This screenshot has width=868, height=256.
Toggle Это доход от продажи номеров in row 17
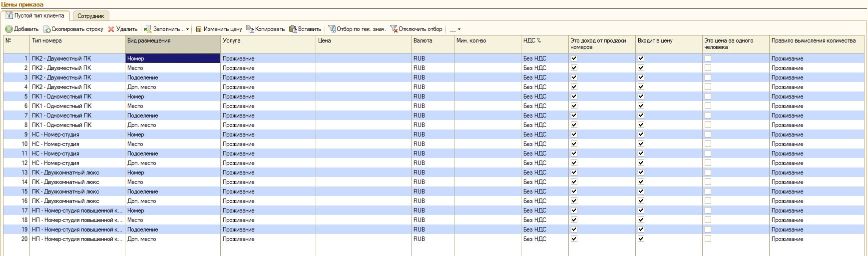574,210
